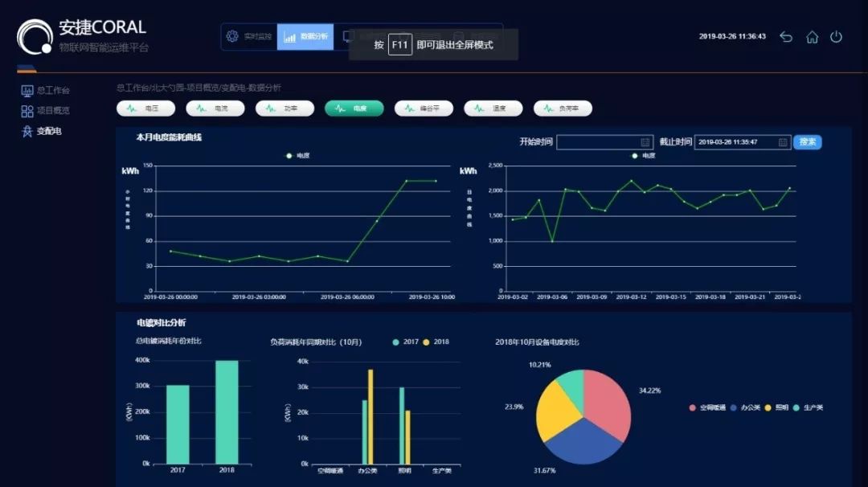Click the home icon in top-right

point(812,37)
